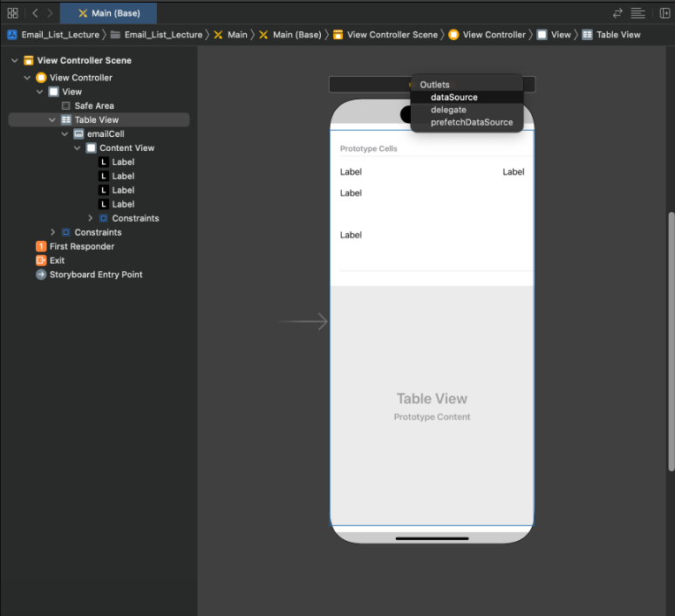
Task: Choose prefetchDataSource in the Outlets popup
Action: (x=467, y=122)
